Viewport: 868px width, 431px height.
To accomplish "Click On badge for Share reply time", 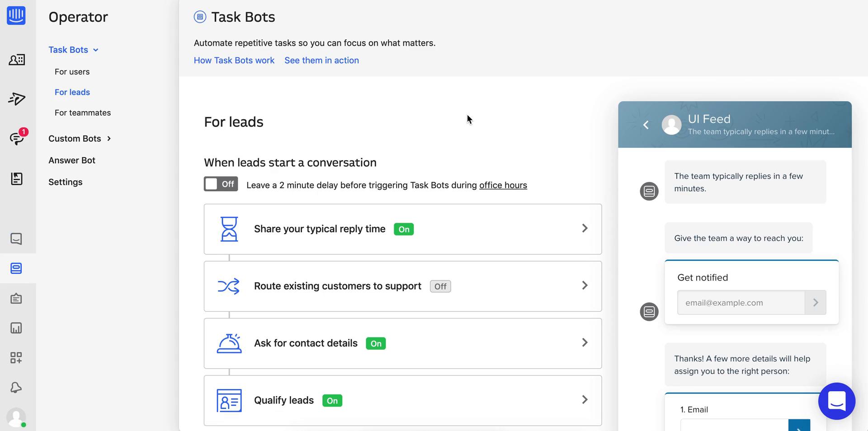I will click(x=404, y=229).
